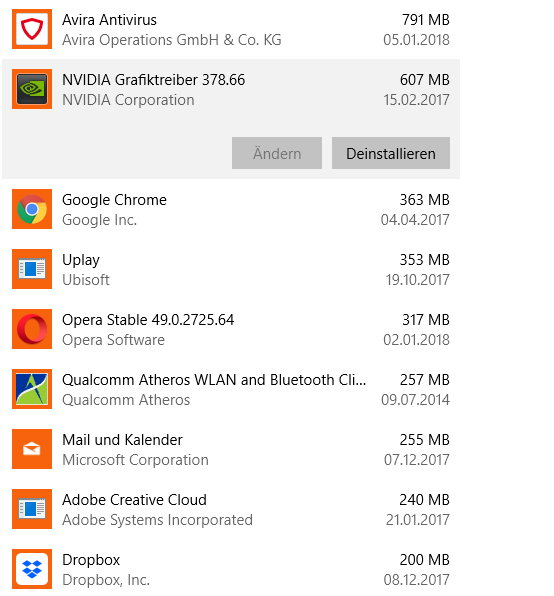The image size is (554, 596).
Task: Click publisher Ubisoft
Action: [86, 280]
